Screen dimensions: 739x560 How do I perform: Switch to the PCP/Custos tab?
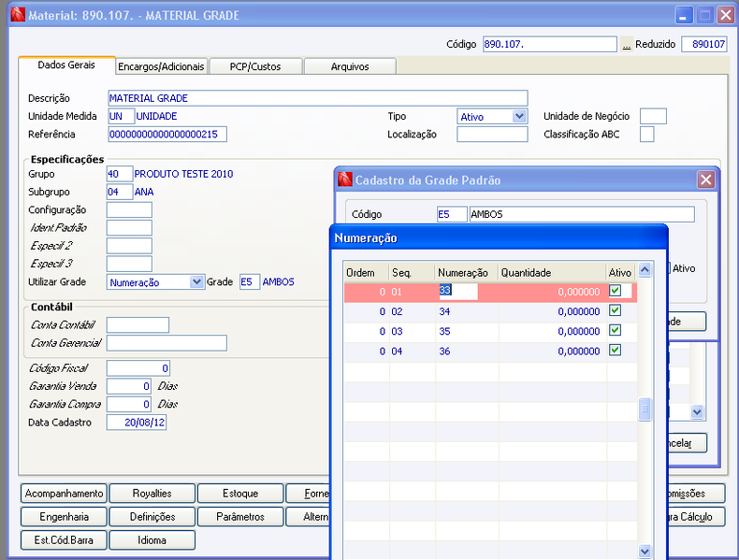(255, 66)
